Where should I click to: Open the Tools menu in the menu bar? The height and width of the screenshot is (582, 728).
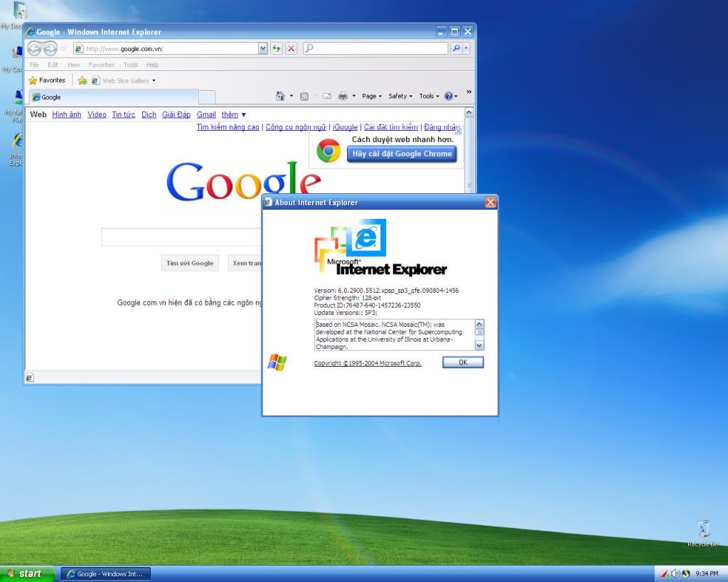click(131, 65)
